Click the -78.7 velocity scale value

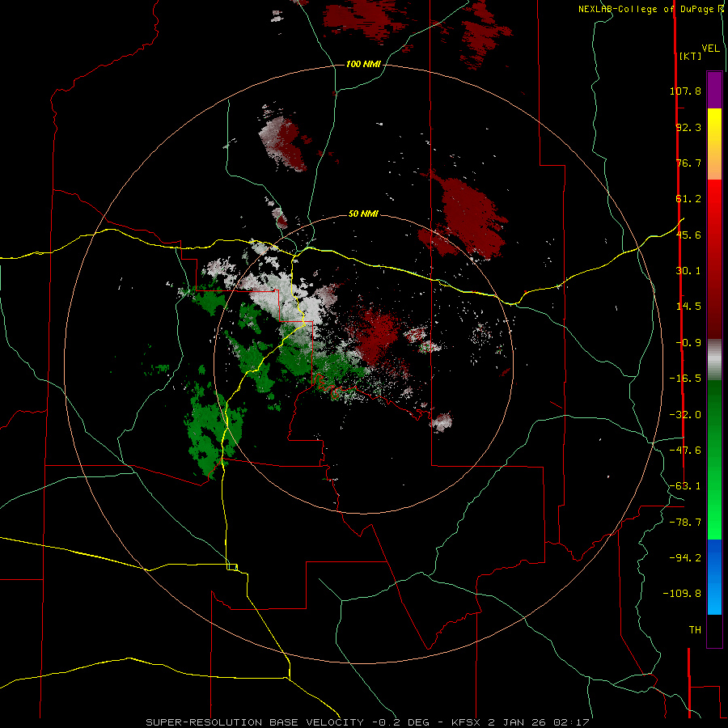(x=685, y=523)
